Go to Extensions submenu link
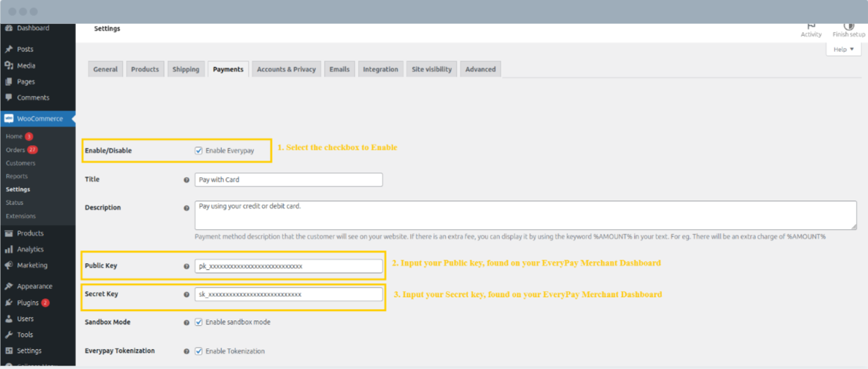The image size is (868, 369). (x=21, y=216)
